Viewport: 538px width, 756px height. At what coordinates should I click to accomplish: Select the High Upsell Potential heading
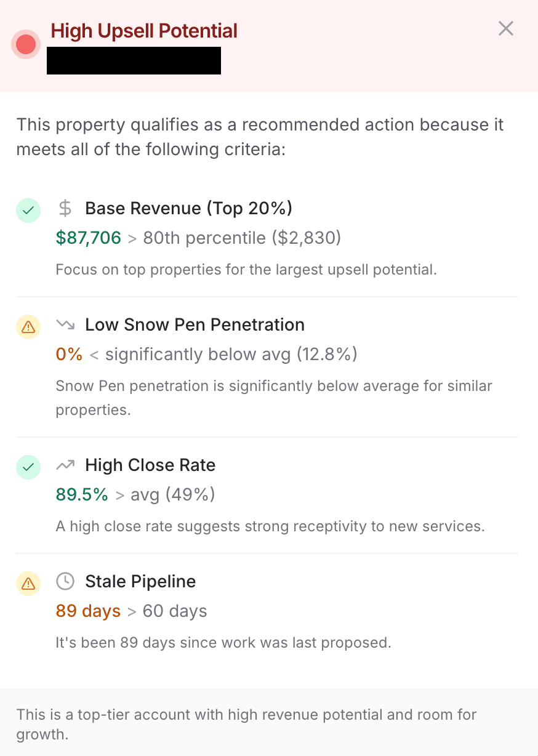[x=144, y=30]
